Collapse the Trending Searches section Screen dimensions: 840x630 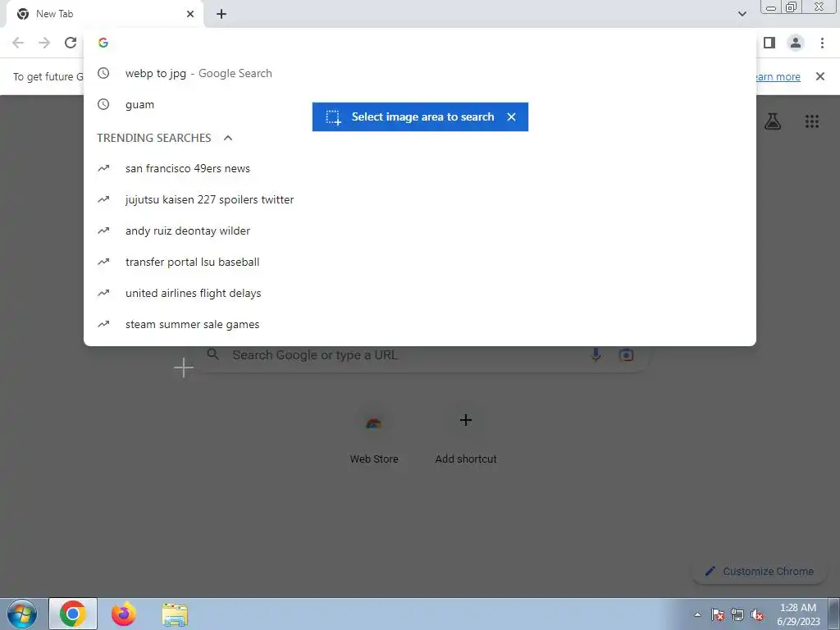coord(228,138)
